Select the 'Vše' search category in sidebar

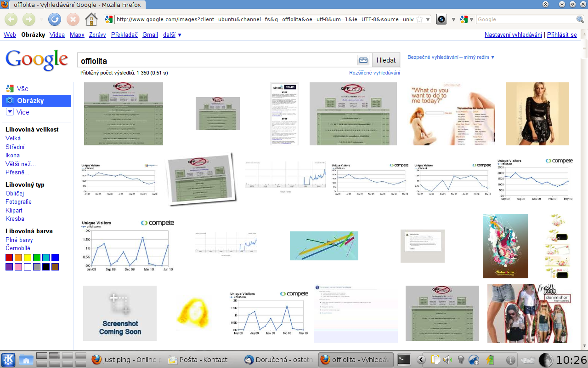[x=17, y=88]
